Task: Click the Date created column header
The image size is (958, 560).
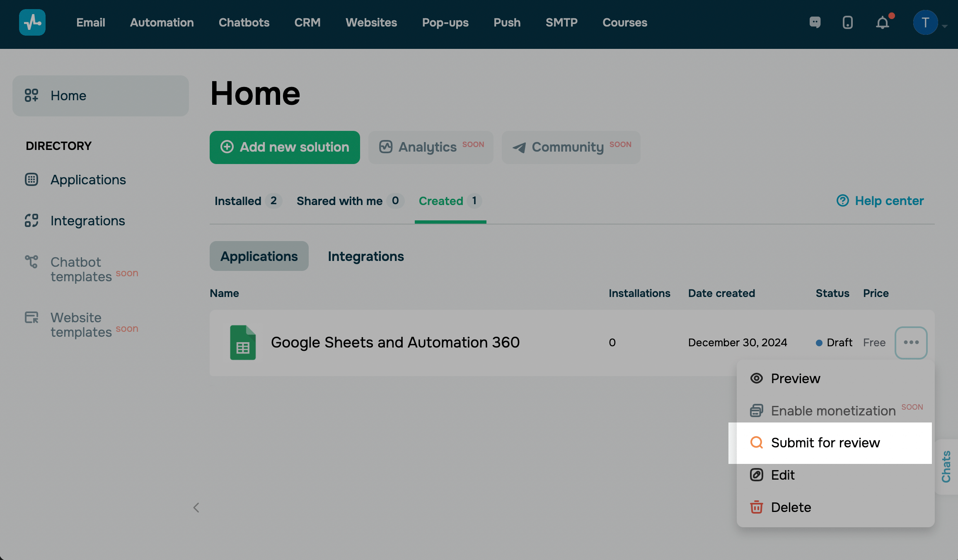Action: pos(721,293)
